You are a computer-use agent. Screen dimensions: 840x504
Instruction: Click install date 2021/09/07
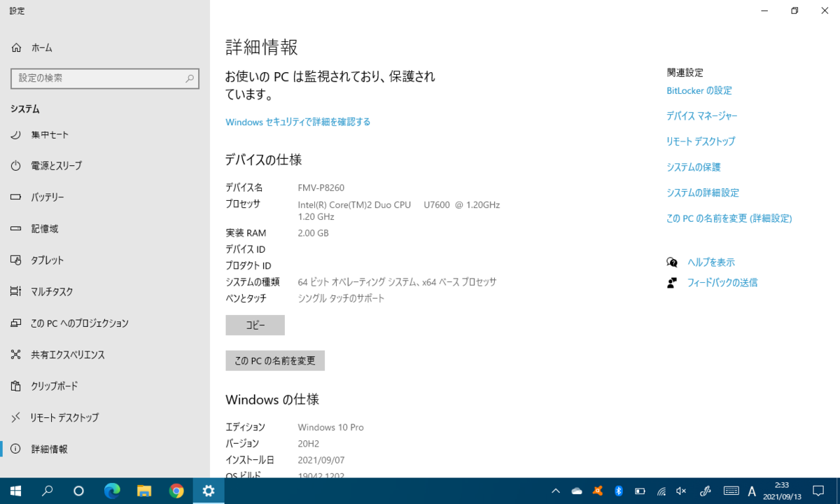[x=321, y=460]
